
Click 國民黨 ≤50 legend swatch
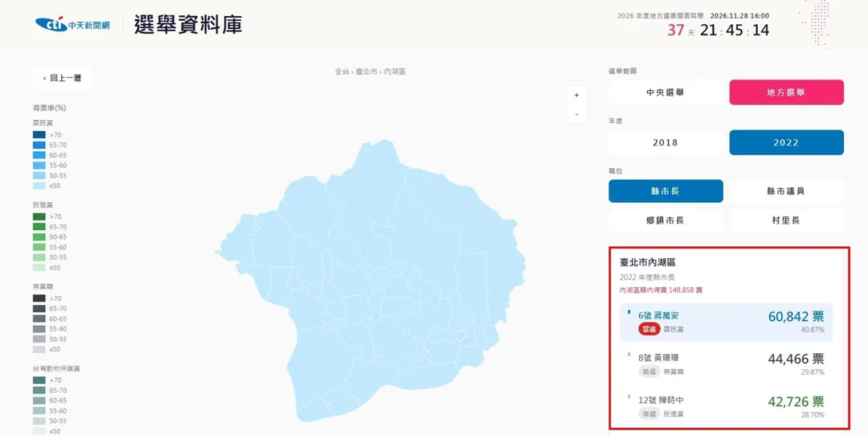tap(39, 186)
